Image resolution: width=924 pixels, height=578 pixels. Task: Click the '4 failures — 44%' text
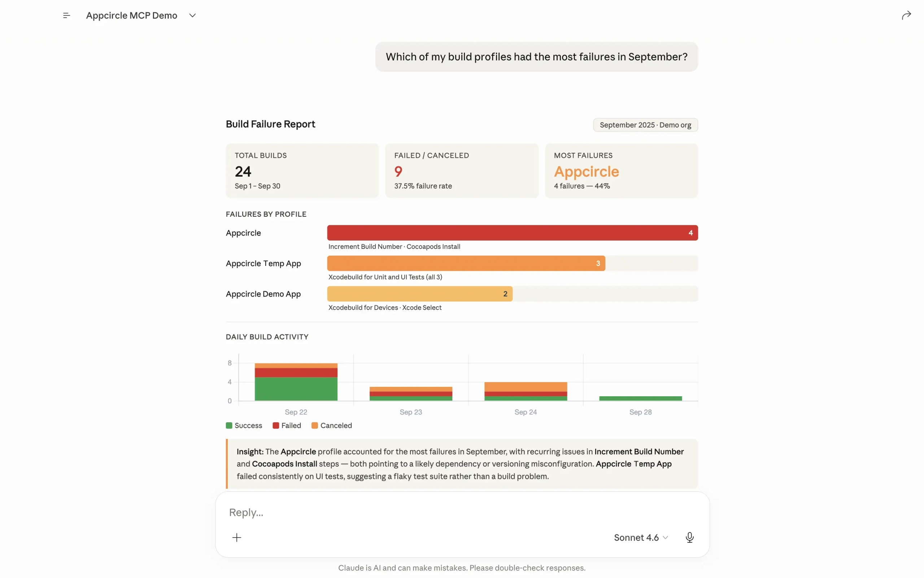pyautogui.click(x=582, y=186)
